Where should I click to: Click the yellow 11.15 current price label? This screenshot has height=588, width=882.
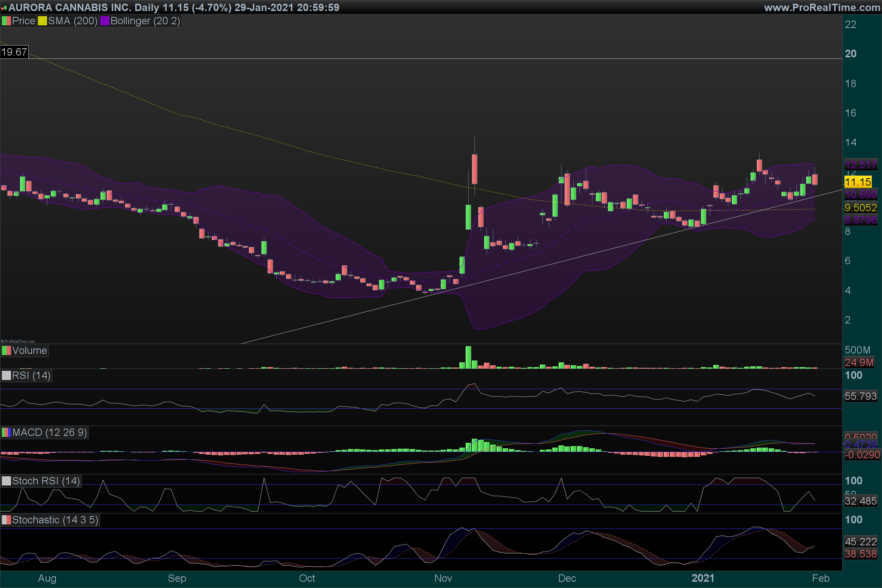pos(858,182)
